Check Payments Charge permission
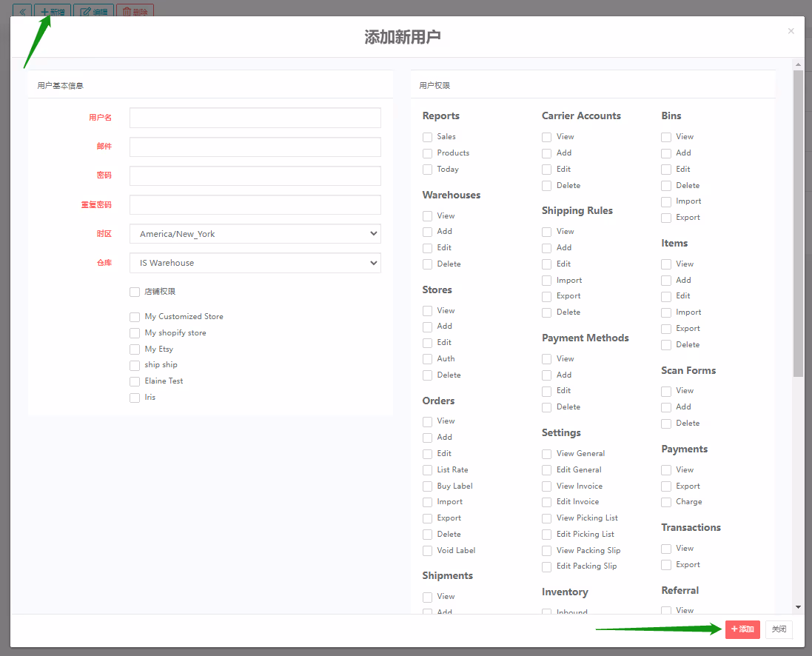 point(666,502)
